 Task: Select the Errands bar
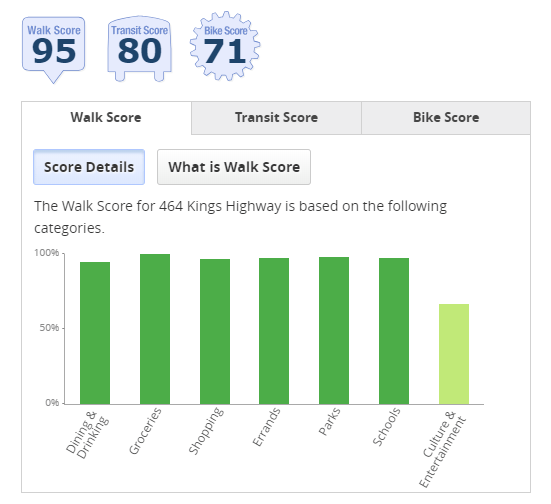[x=274, y=331]
